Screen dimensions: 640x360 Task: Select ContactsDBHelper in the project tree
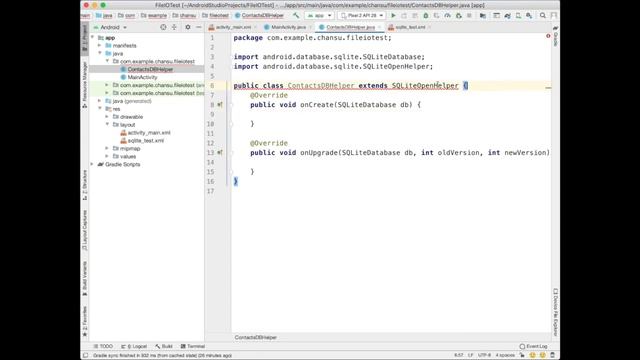150,69
